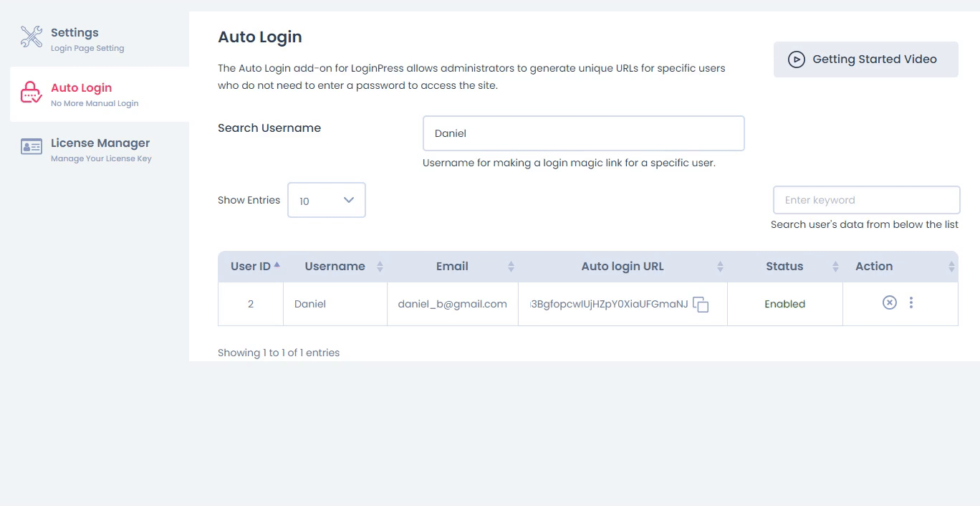980x506 pixels.
Task: Click the Search Username input field
Action: [x=583, y=133]
